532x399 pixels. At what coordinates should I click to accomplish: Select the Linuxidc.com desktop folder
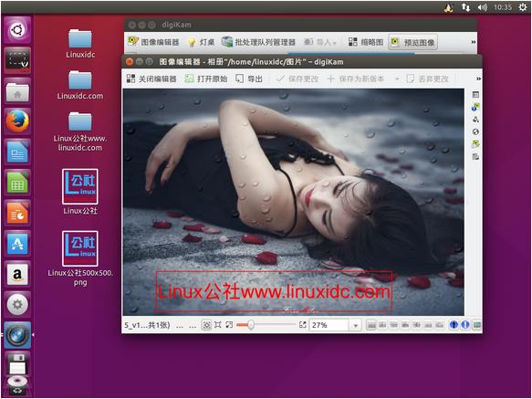80,85
